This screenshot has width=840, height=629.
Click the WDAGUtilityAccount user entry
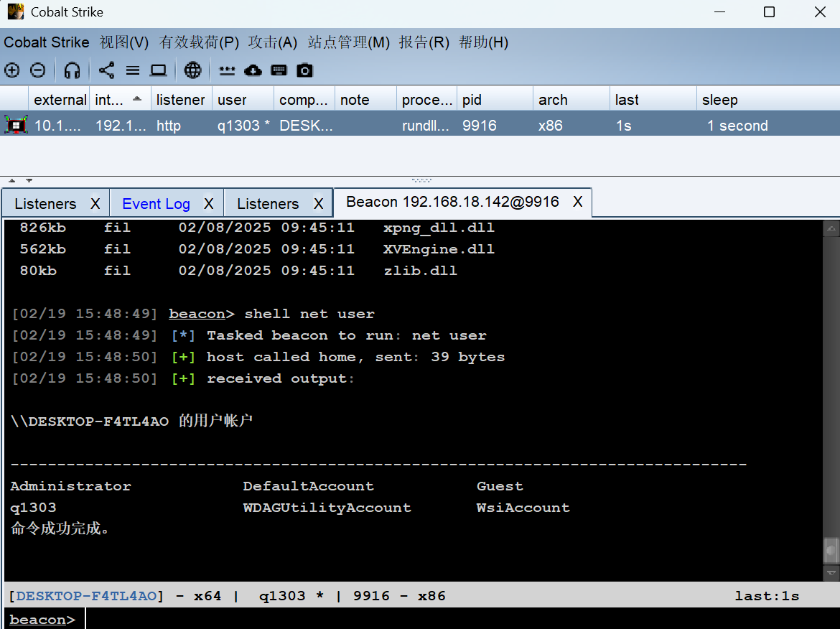[327, 508]
